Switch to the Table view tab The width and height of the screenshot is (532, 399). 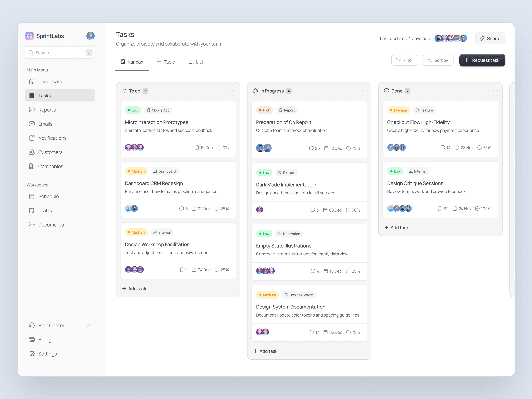click(166, 62)
